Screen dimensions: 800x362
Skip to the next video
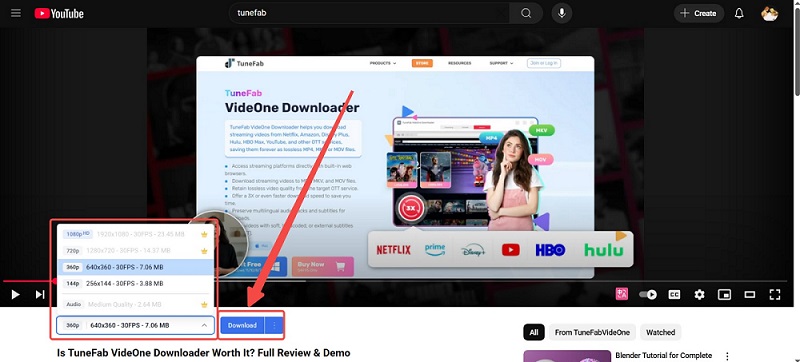[x=40, y=294]
